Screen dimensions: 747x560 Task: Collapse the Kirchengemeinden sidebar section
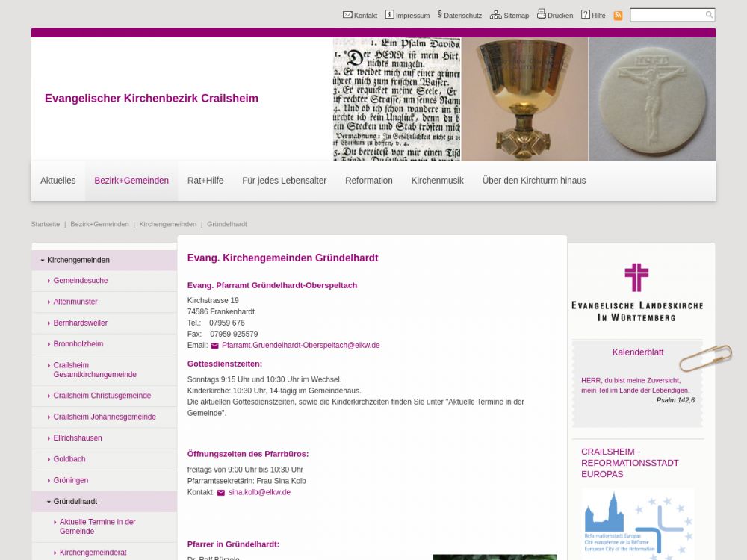(43, 261)
